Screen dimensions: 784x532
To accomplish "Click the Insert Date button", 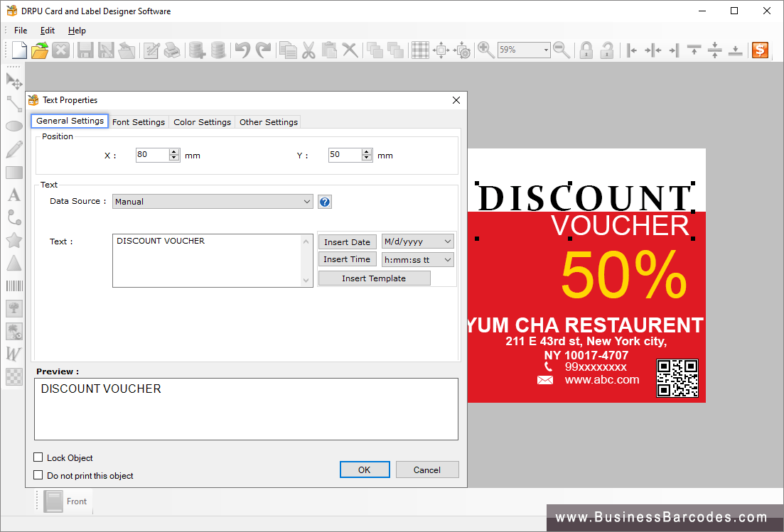I will [347, 241].
